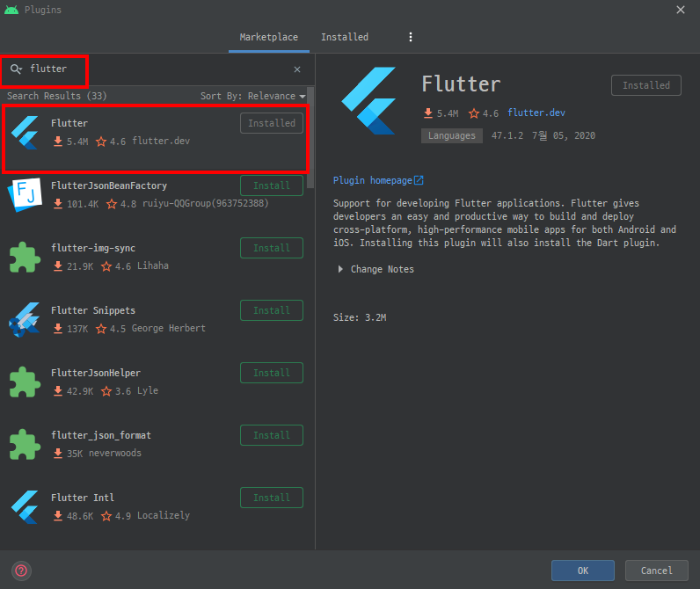The height and width of the screenshot is (589, 700).
Task: Install the flutter-img-sync plugin
Action: pyautogui.click(x=272, y=248)
